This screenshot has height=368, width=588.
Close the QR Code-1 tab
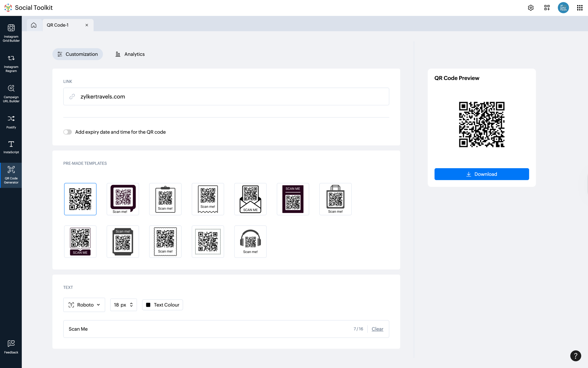(x=87, y=25)
